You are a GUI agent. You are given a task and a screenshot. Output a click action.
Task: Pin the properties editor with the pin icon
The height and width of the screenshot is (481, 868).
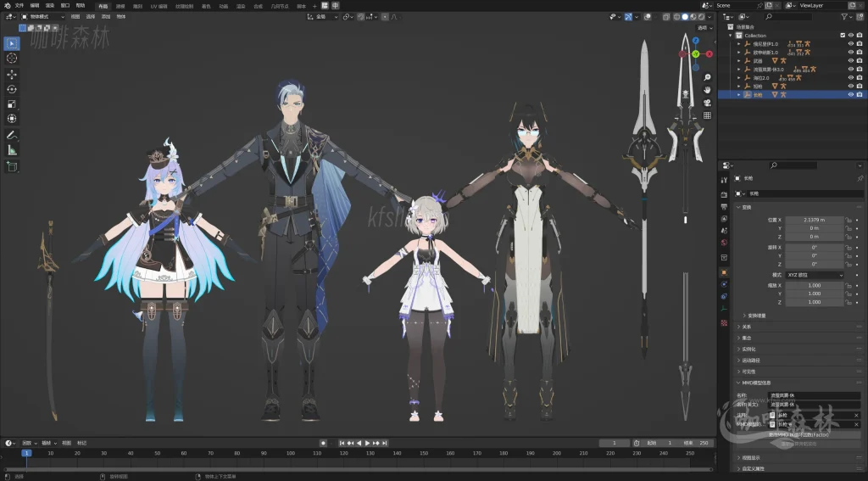(x=860, y=178)
